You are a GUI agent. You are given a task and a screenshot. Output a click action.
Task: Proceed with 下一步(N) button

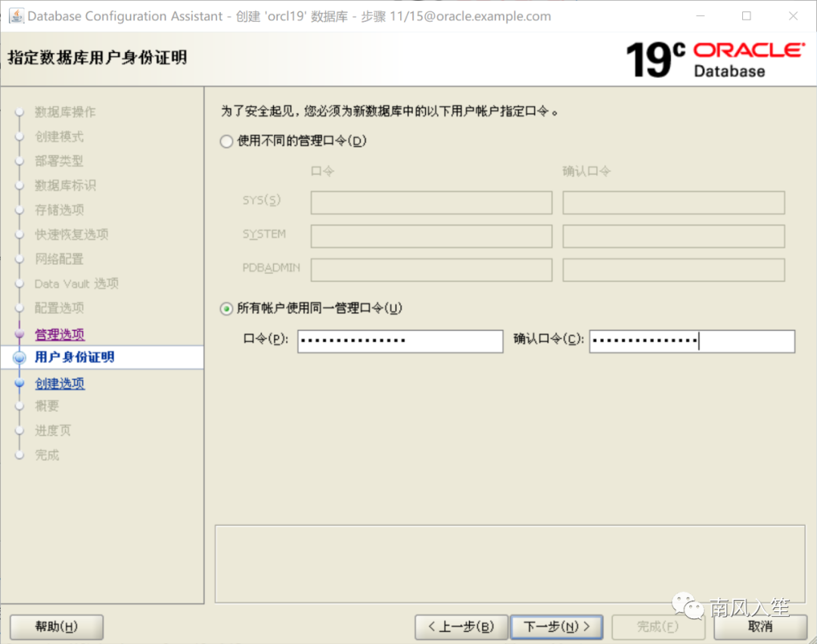[557, 627]
